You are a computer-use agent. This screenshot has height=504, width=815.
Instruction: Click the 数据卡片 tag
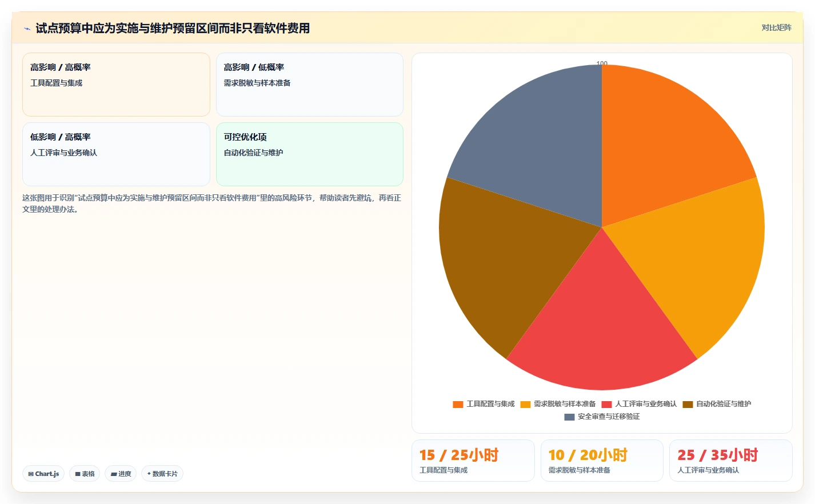[162, 474]
